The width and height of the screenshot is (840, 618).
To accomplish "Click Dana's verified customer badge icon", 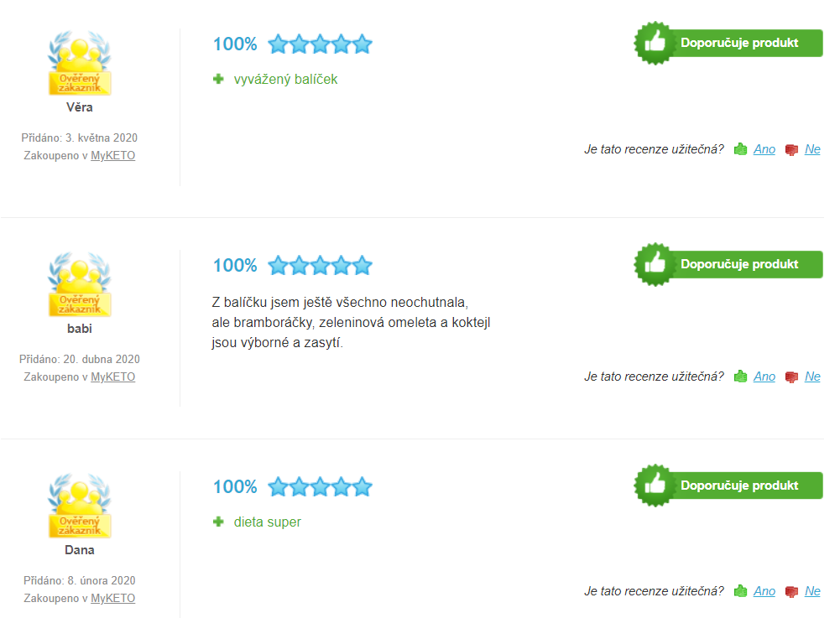I will click(79, 506).
